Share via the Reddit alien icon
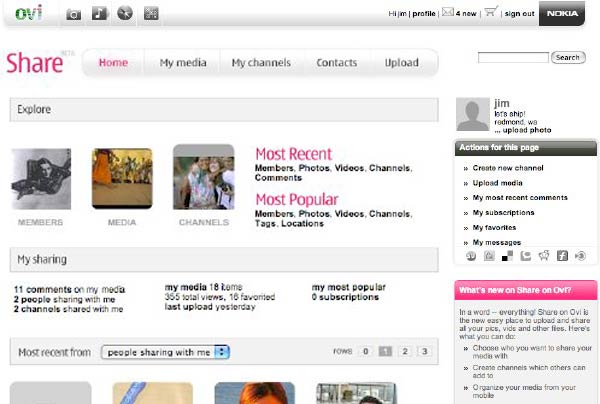 click(544, 256)
